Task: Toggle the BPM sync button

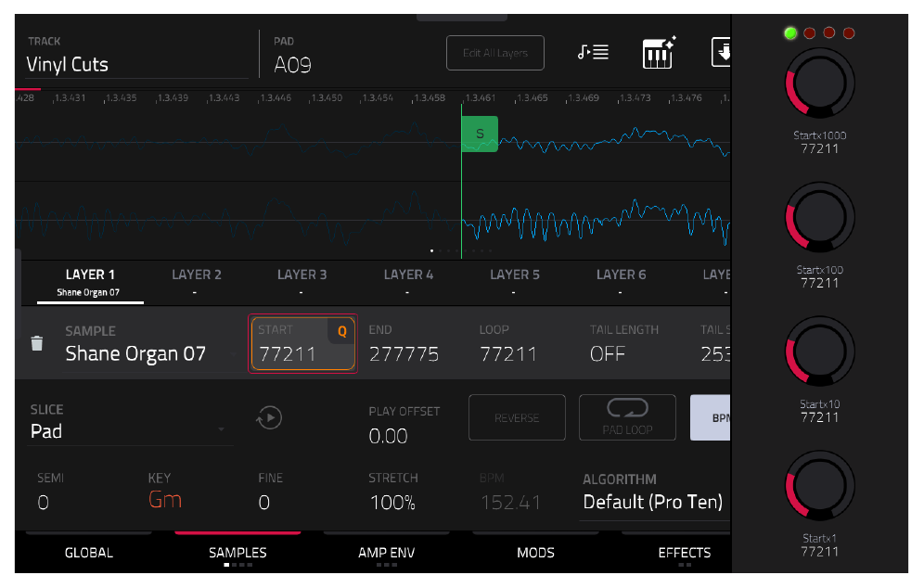Action: 711,417
